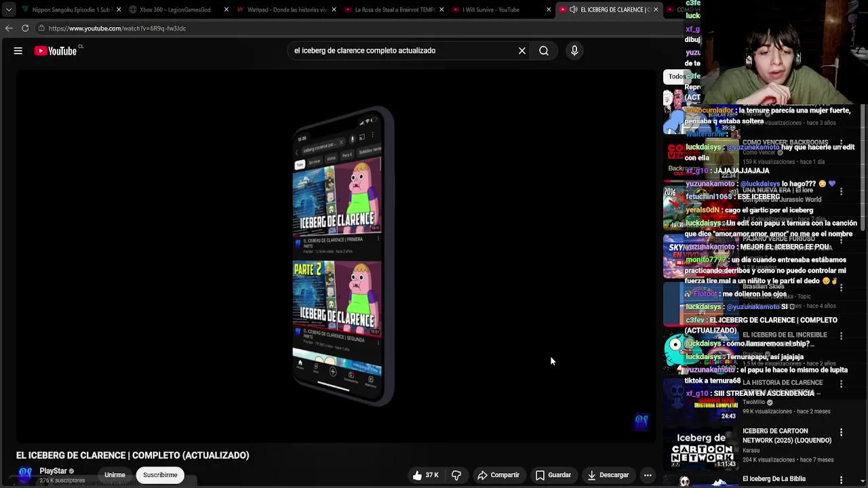The width and height of the screenshot is (868, 488).
Task: Like the video with 37 K
Action: click(425, 475)
